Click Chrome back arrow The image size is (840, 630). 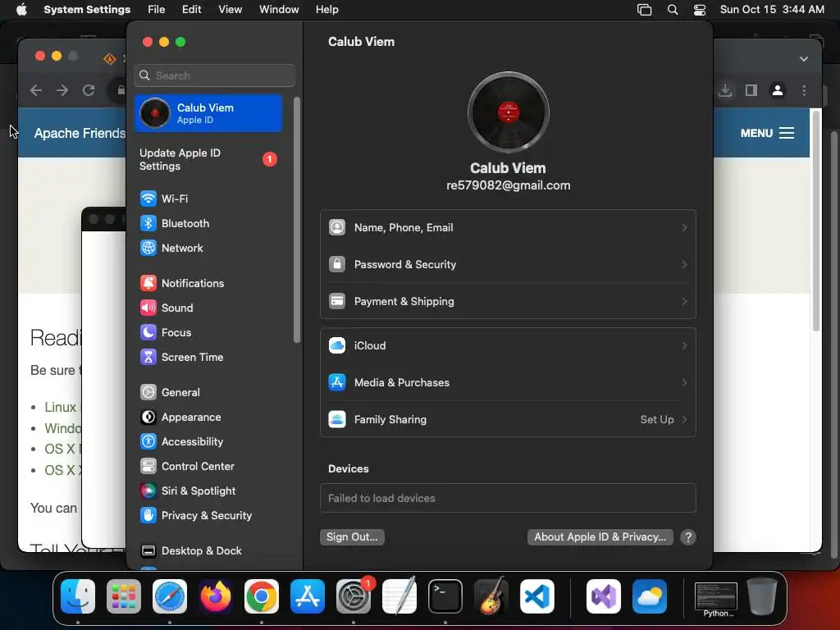click(x=36, y=90)
